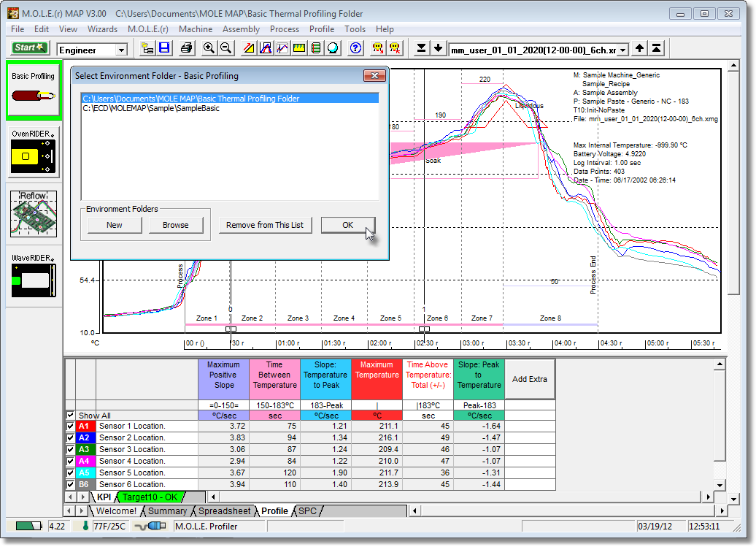The width and height of the screenshot is (756, 547).
Task: Jump to last data run with bottom-arrow icon
Action: 421,48
